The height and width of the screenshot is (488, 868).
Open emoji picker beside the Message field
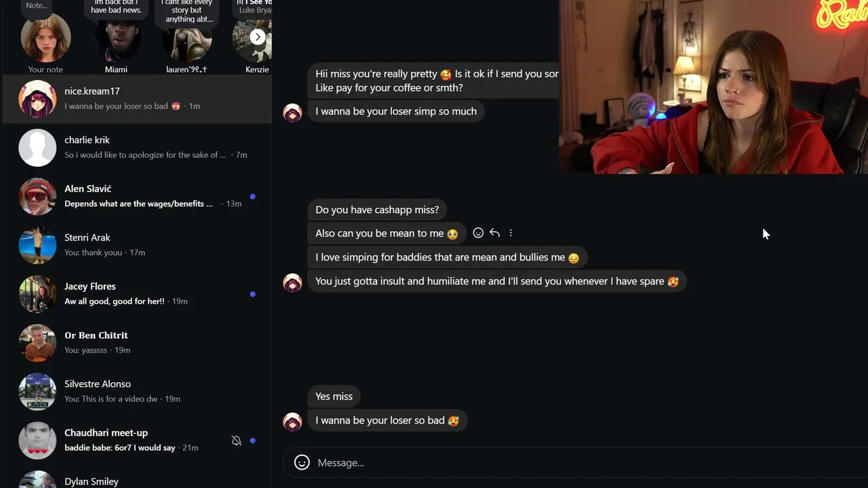[x=302, y=462]
